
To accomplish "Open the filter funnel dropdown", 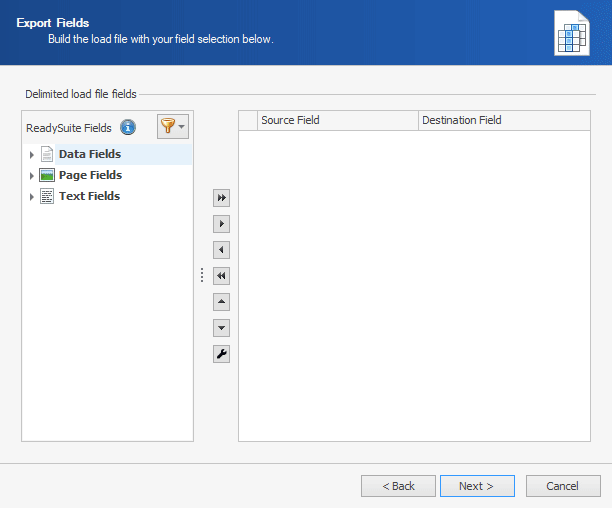I will point(172,127).
